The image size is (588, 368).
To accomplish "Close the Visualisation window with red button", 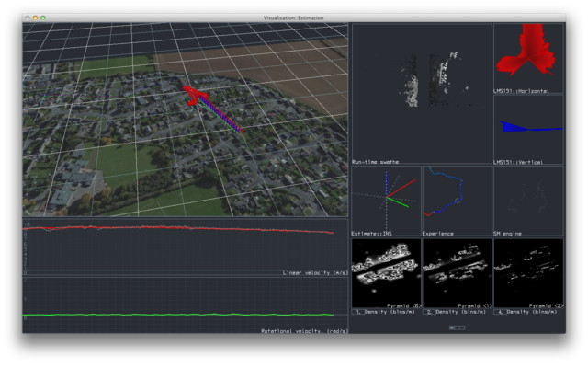I will [28, 17].
